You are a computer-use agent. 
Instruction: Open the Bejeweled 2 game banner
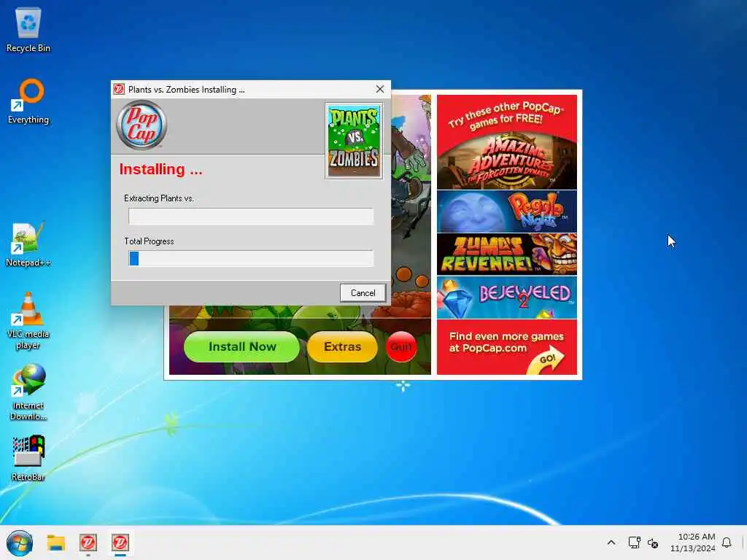(x=507, y=297)
